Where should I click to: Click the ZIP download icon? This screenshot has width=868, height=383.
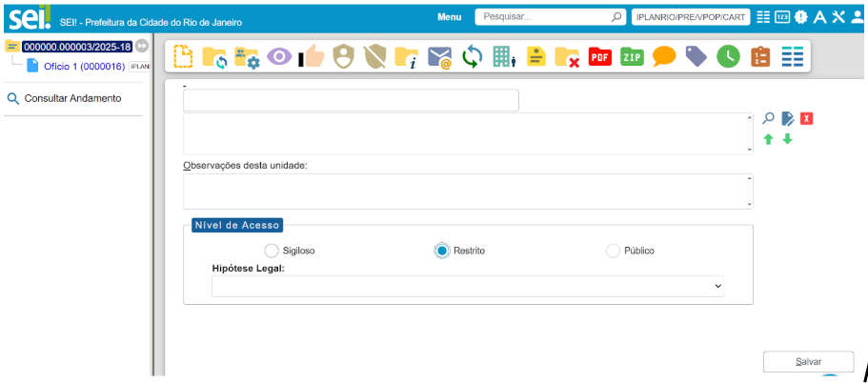631,57
